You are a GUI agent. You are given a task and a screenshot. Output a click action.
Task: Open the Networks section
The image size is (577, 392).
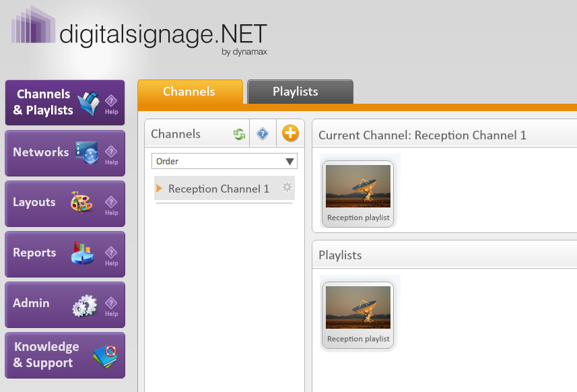pyautogui.click(x=65, y=153)
